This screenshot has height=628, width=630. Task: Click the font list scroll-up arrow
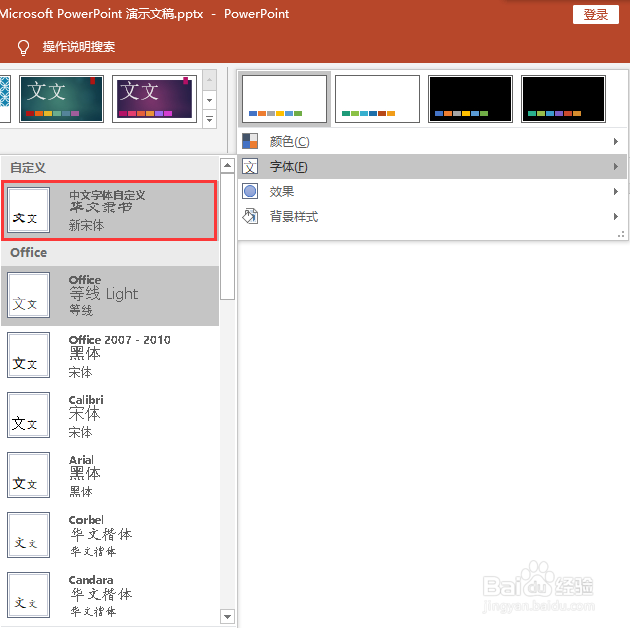pyautogui.click(x=227, y=165)
